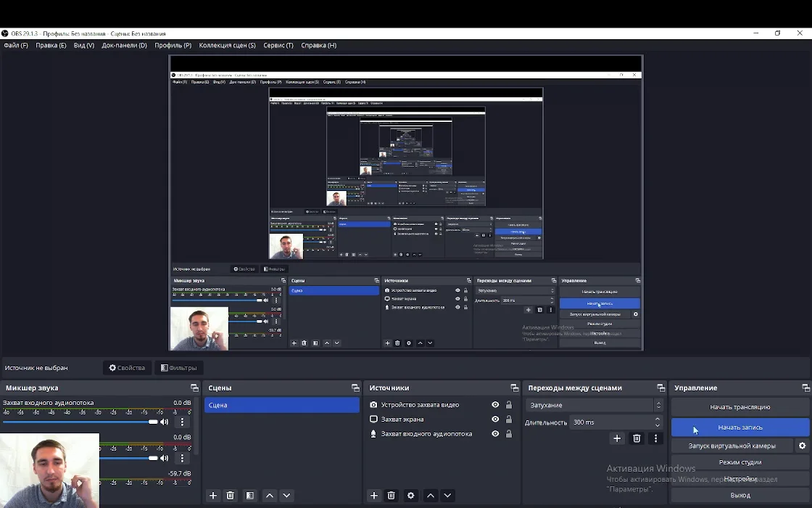The image size is (812, 508).
Task: Move source up in the Sources list
Action: click(x=431, y=496)
